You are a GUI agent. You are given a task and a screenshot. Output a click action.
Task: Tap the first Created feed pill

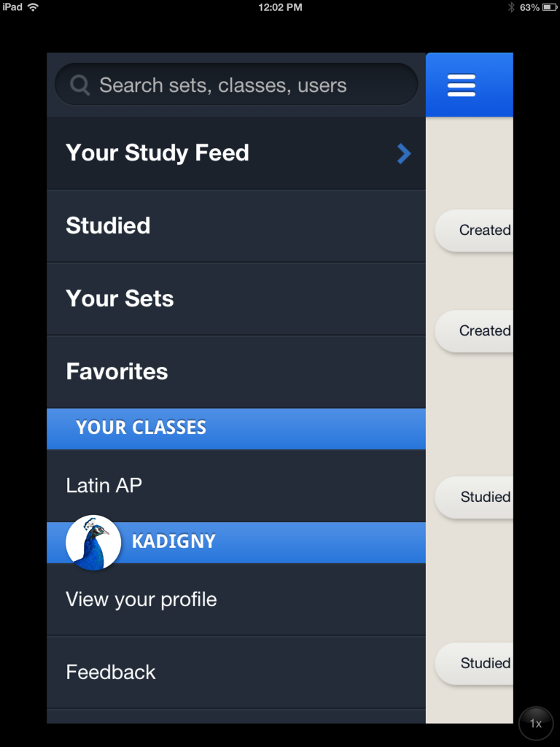point(474,231)
